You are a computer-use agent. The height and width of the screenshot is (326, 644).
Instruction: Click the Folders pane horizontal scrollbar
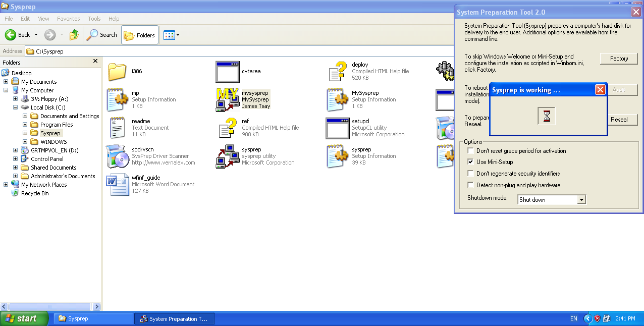coord(50,307)
